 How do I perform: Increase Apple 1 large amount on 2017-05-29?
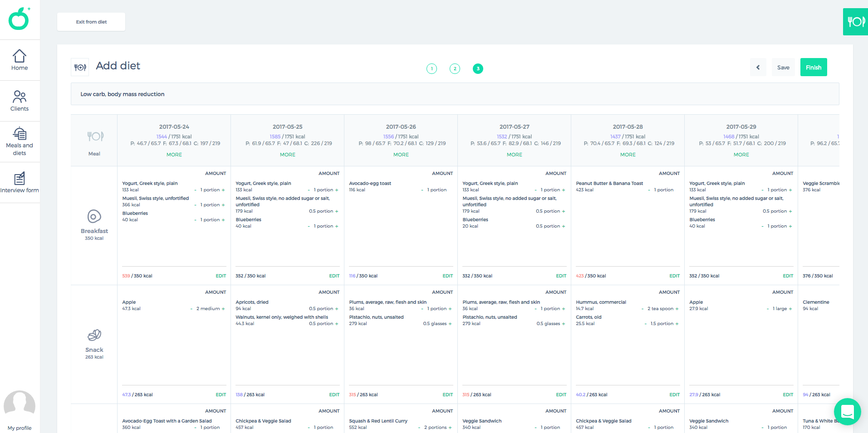point(790,309)
